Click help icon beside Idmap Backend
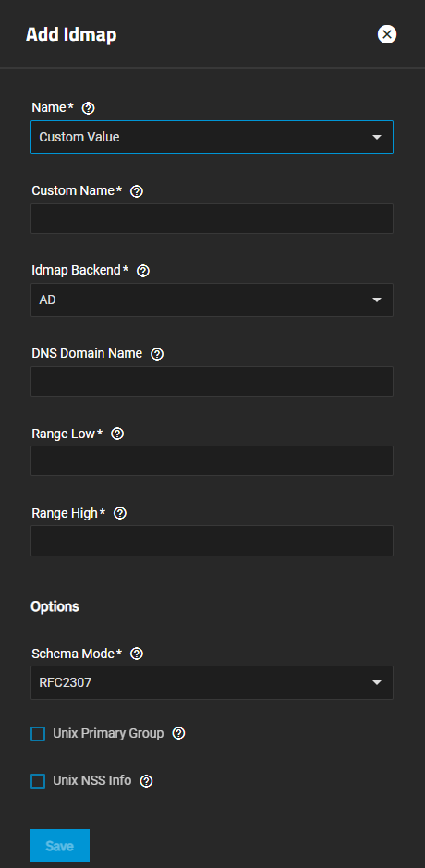The width and height of the screenshot is (425, 868). [143, 271]
